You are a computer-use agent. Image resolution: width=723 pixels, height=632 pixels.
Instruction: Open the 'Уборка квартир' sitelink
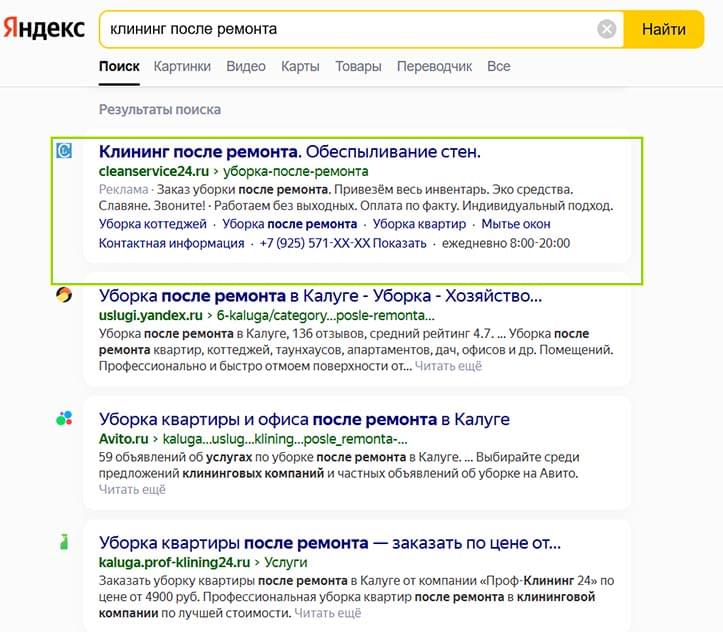pos(419,224)
